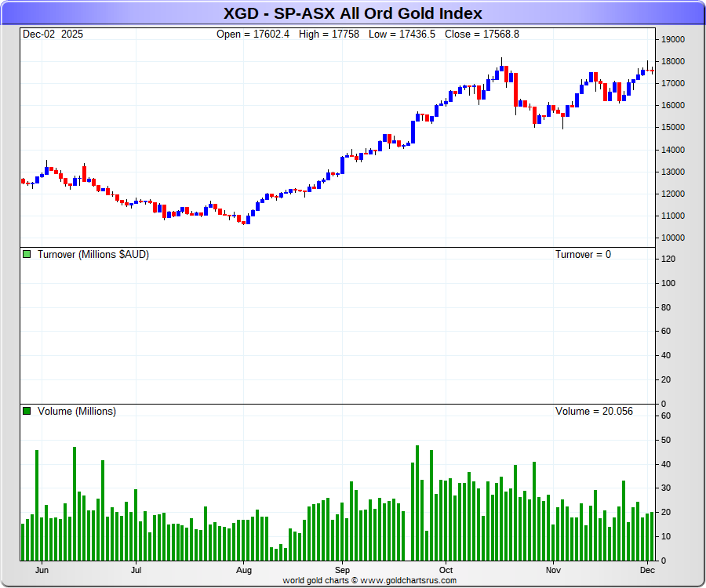Click the Volume = 20.056 readout
Image resolution: width=706 pixels, height=588 pixels.
[x=594, y=411]
